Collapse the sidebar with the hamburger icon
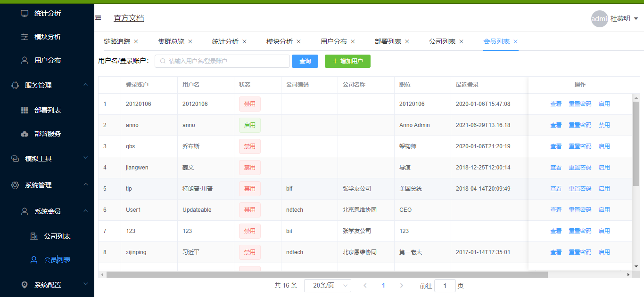This screenshot has width=644, height=297. [99, 17]
